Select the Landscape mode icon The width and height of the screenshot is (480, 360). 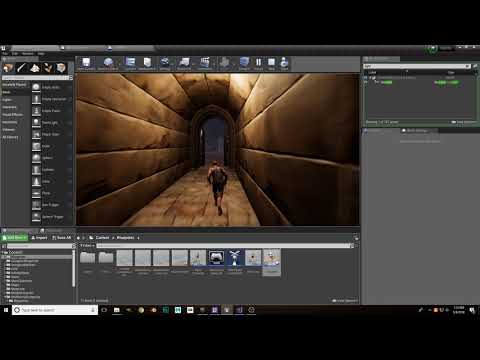pyautogui.click(x=35, y=68)
